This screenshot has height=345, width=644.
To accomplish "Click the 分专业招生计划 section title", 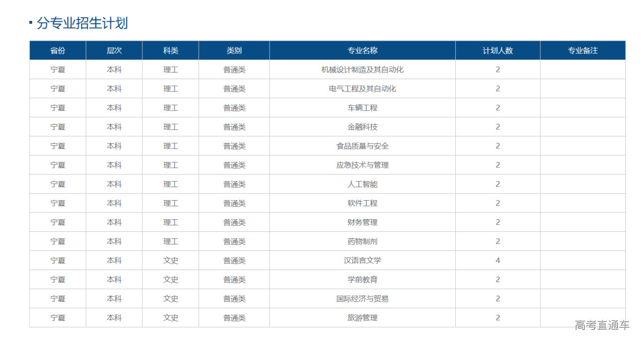I will [x=82, y=23].
